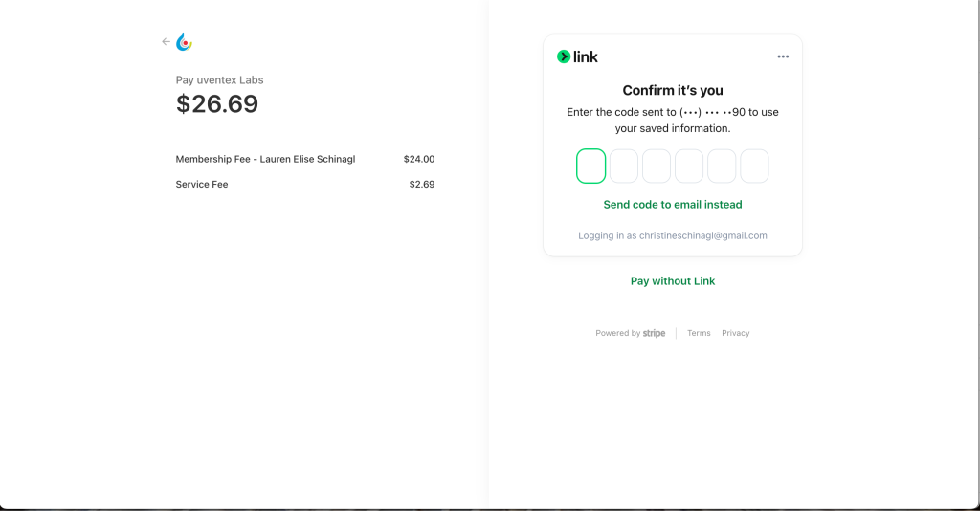
Task: Click the green Link logo
Action: [x=577, y=56]
